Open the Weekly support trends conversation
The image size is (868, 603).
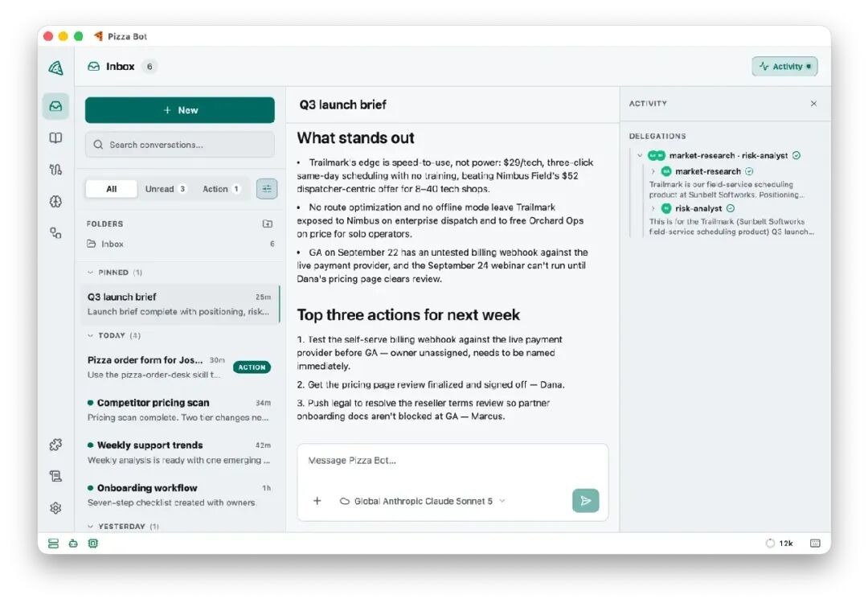click(180, 453)
